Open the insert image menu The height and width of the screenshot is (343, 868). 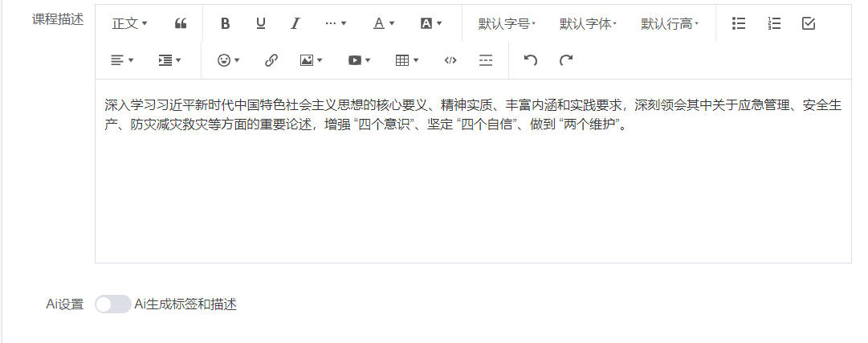(311, 60)
